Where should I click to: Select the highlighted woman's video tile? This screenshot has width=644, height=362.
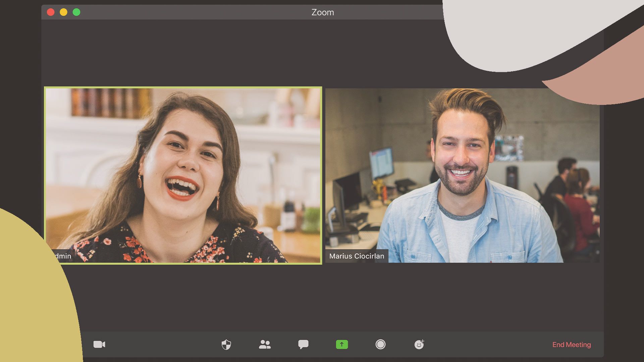[183, 175]
